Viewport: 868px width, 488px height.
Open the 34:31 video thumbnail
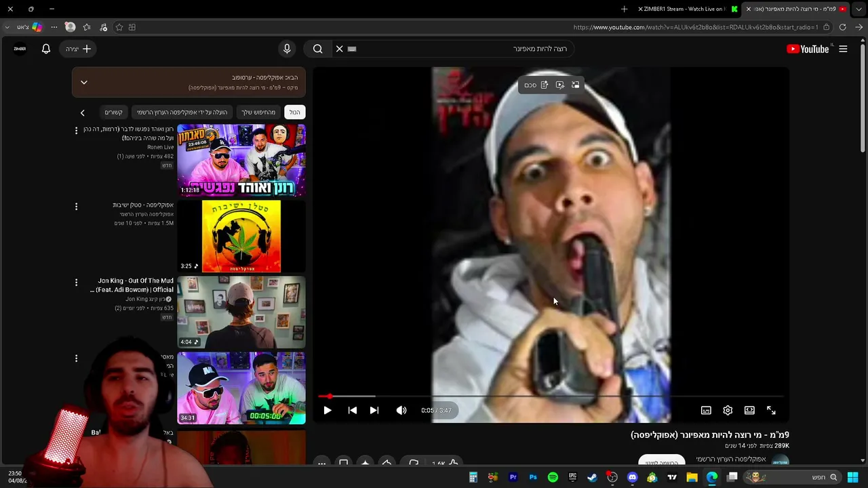(241, 388)
